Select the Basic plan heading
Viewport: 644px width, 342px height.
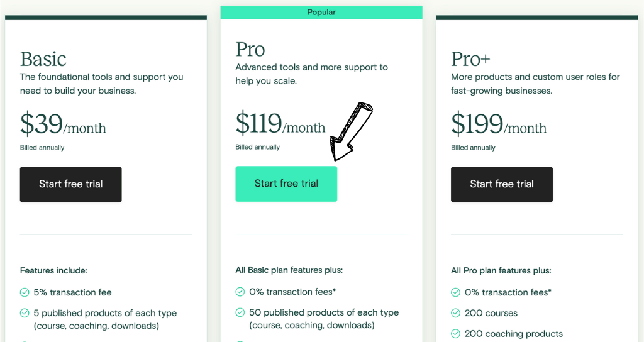(43, 59)
